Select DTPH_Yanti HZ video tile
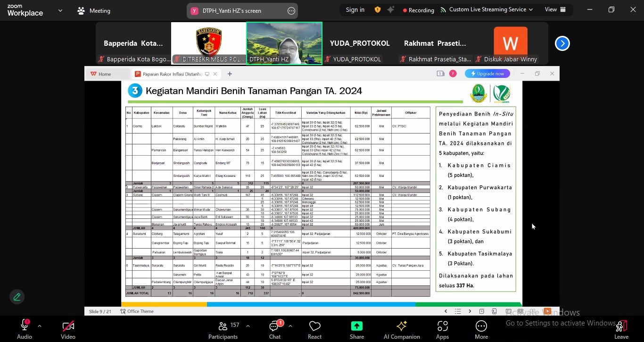This screenshot has width=644, height=342. click(284, 43)
